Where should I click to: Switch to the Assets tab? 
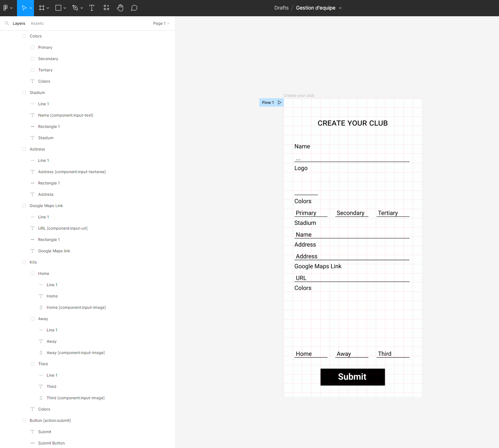pyautogui.click(x=37, y=23)
